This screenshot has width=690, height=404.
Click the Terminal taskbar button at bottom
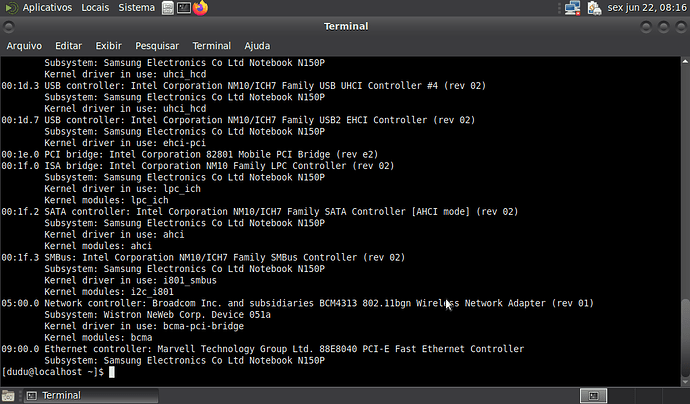click(60, 395)
